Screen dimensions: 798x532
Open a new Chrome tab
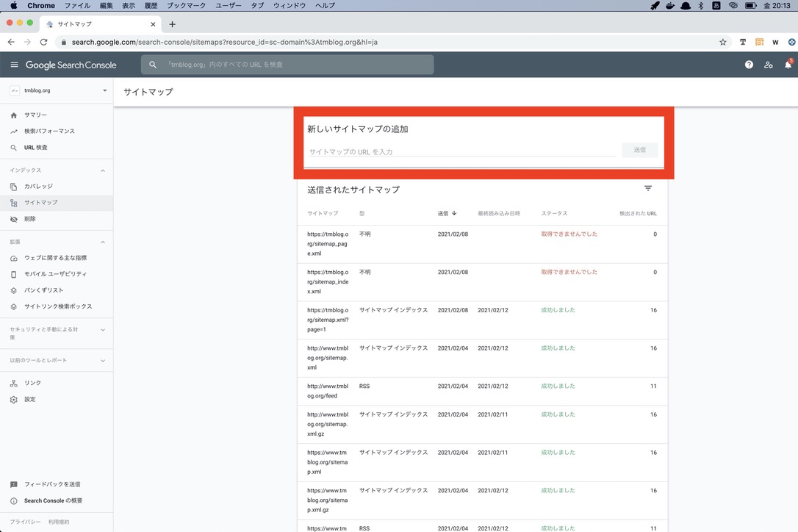pos(172,24)
